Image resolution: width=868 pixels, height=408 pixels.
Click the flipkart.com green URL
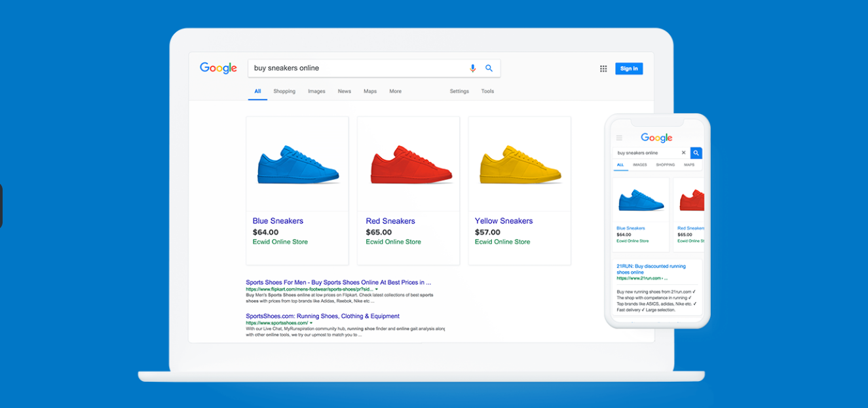pos(309,289)
